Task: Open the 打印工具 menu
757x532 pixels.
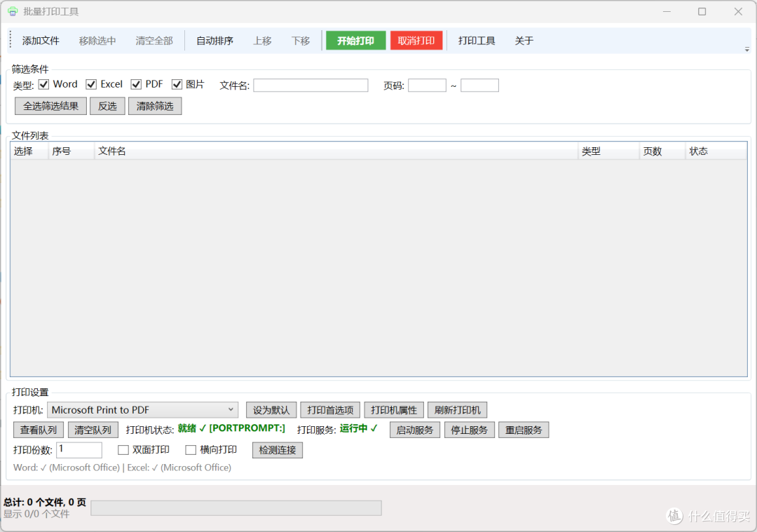Action: (477, 41)
